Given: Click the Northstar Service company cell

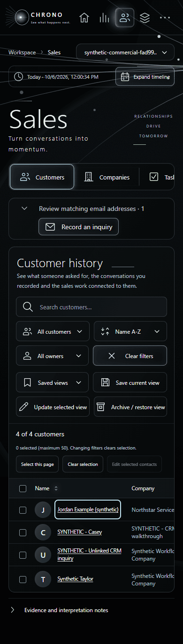Looking at the screenshot, I should pos(152,510).
